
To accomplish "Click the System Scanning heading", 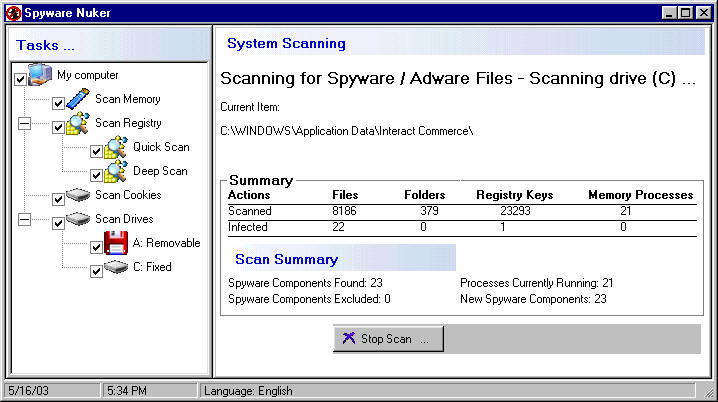I will click(287, 43).
